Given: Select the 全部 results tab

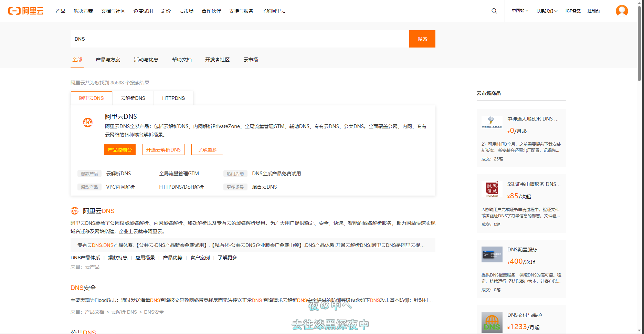Looking at the screenshot, I should pos(77,60).
